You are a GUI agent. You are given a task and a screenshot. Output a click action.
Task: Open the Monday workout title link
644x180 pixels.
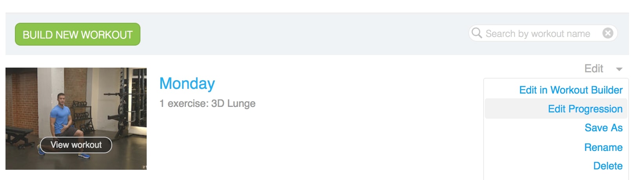(187, 83)
